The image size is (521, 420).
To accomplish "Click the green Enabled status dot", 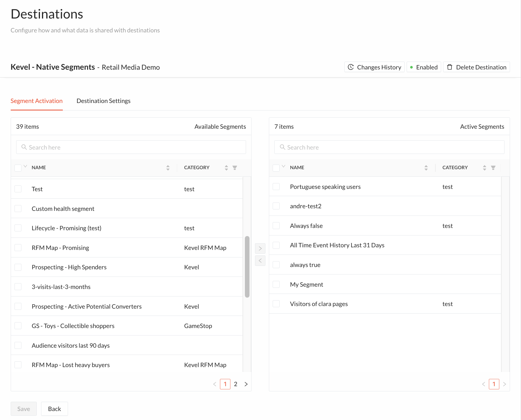I will click(411, 67).
